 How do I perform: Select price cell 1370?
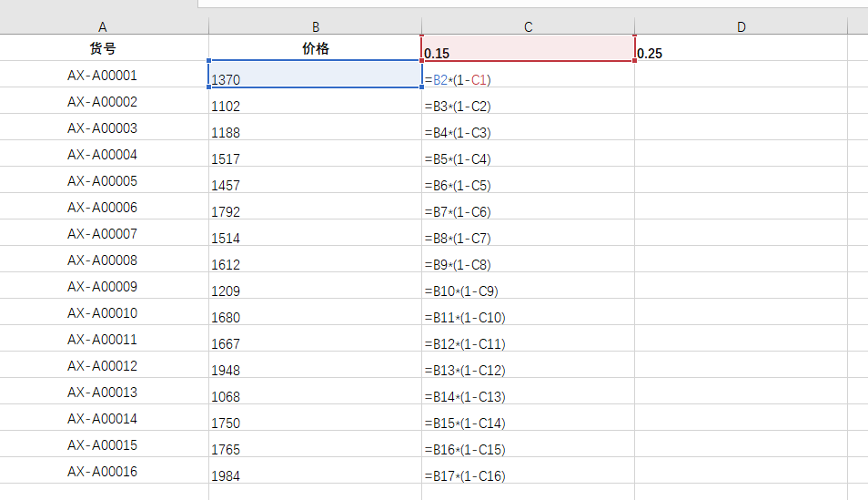(x=316, y=75)
